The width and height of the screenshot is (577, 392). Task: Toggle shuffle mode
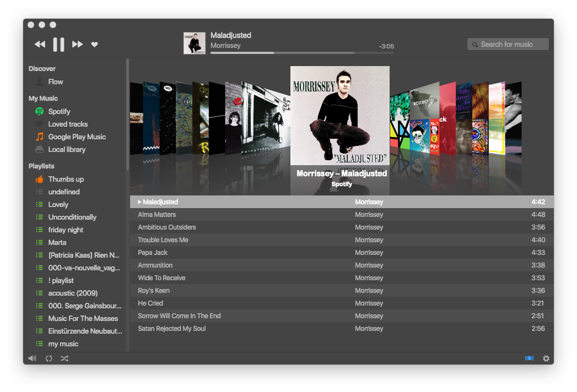[64, 358]
